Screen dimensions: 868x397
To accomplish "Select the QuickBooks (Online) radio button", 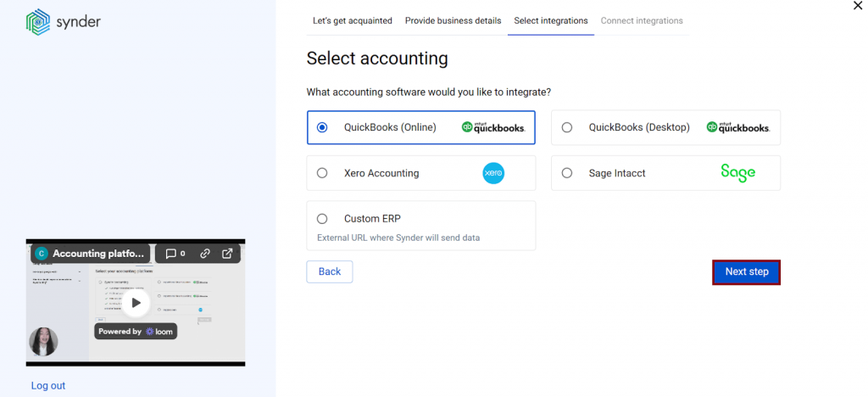I will pos(322,127).
